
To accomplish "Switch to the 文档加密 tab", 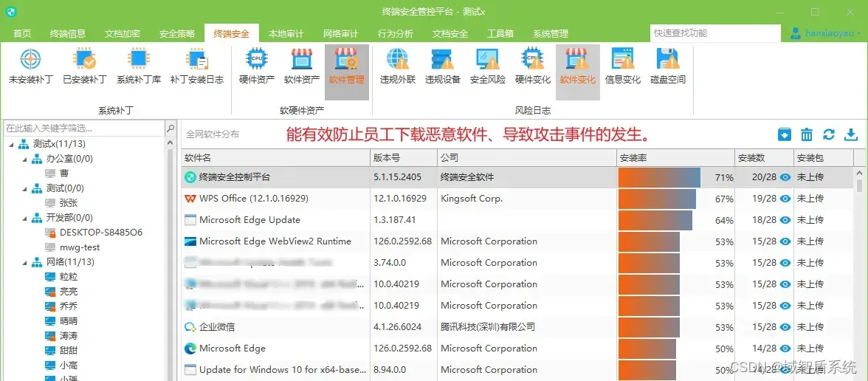I will 123,34.
